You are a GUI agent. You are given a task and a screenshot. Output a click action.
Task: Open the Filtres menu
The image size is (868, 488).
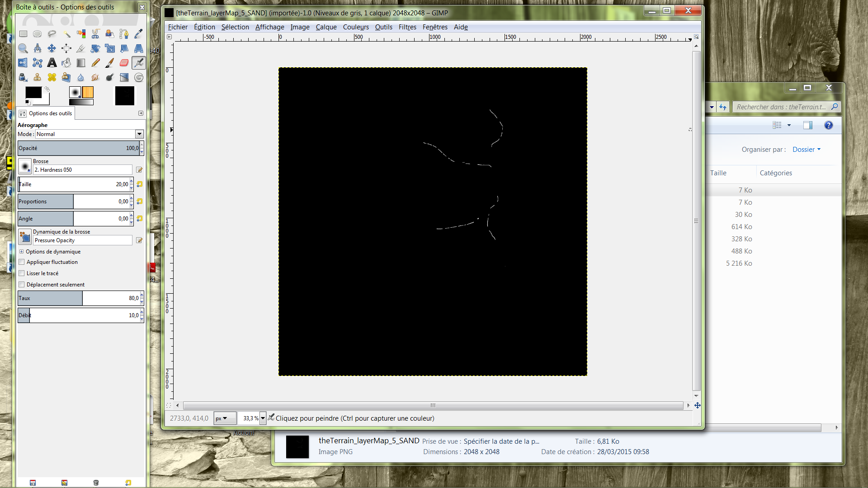click(x=407, y=27)
